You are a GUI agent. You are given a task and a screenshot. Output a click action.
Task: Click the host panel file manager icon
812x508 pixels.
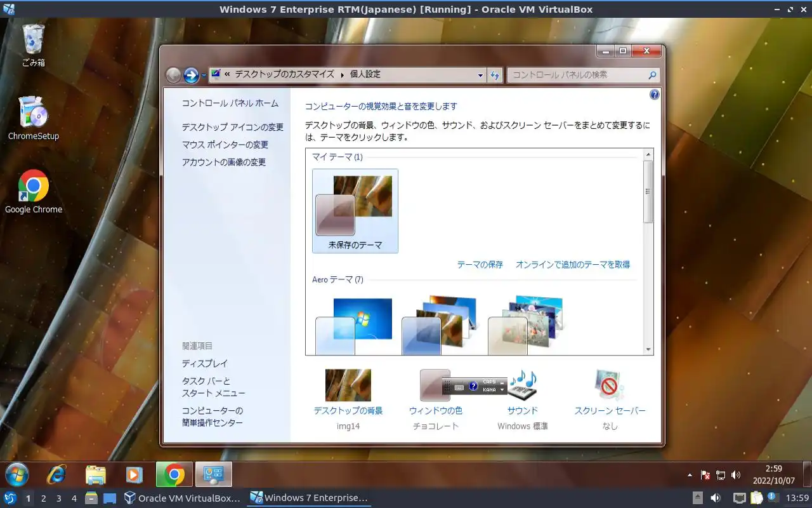[x=91, y=498]
